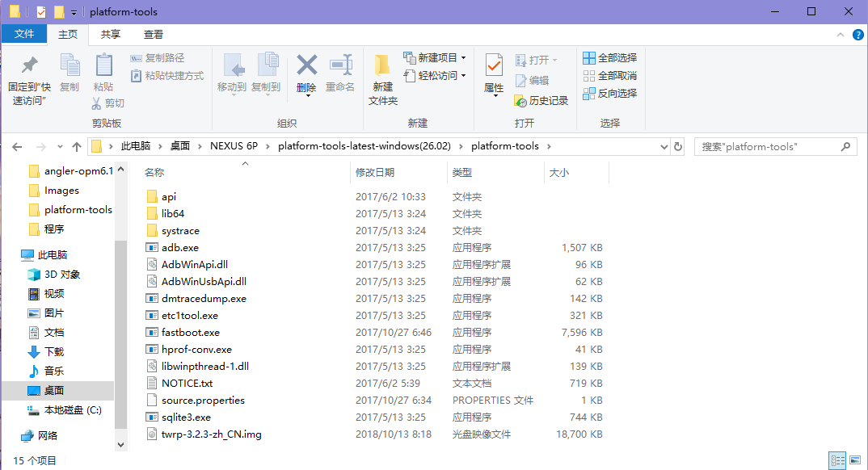Viewport: 868px width, 470px height.
Task: Switch to details view in status bar
Action: point(837,460)
